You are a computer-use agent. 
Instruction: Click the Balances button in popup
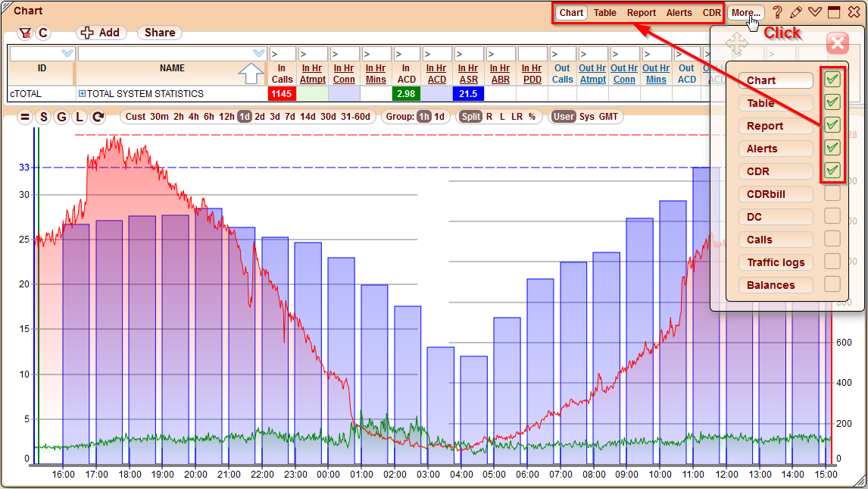pos(776,285)
